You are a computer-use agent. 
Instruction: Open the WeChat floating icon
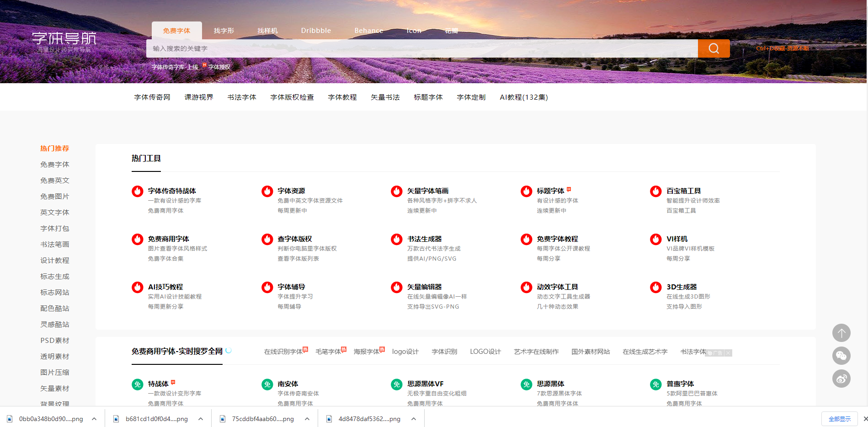(841, 356)
